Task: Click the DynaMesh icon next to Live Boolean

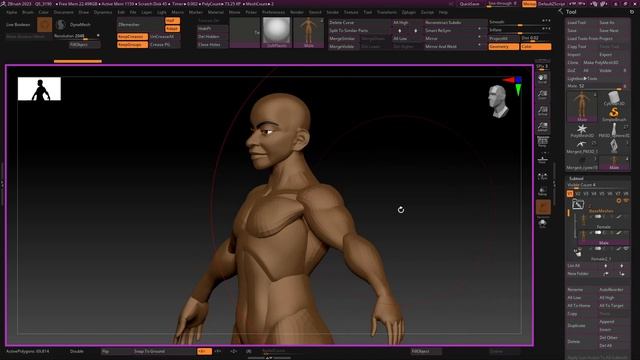Action: 61,24
